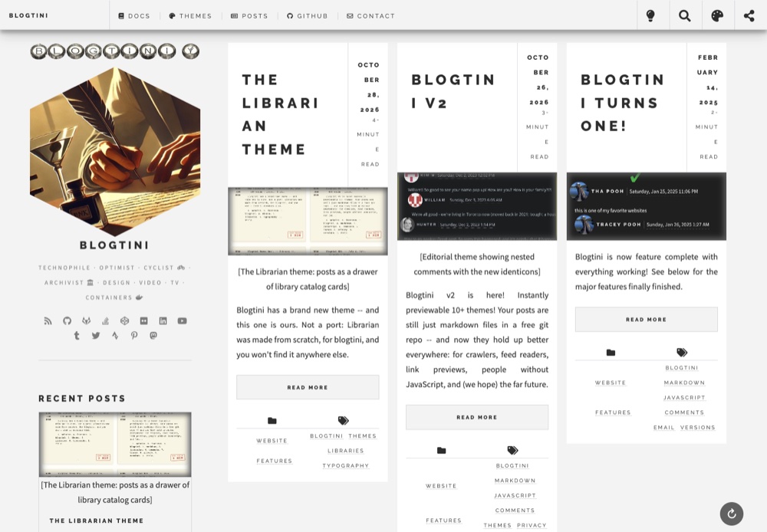Open the Tumblr icon
The width and height of the screenshot is (767, 532).
(76, 336)
